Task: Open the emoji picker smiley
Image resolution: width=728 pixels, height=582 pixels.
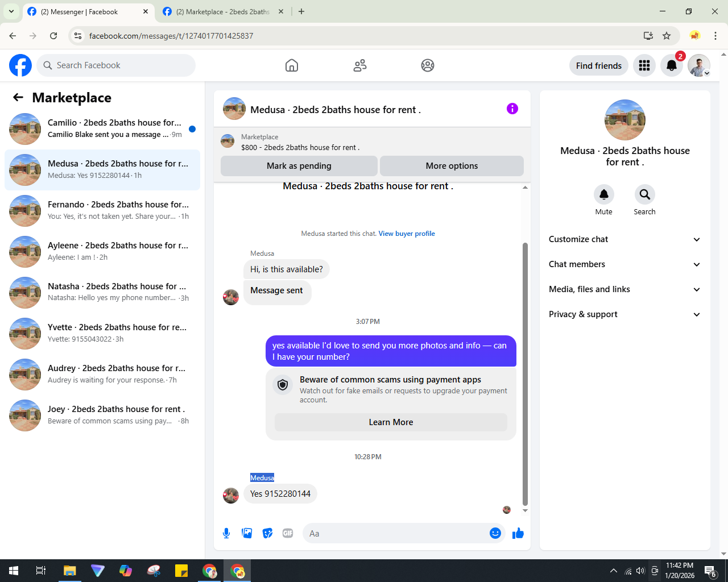Action: [495, 533]
